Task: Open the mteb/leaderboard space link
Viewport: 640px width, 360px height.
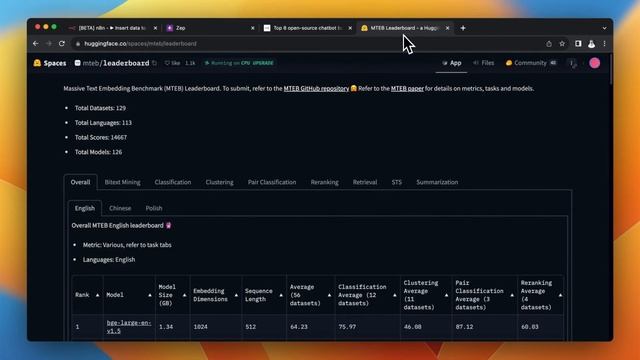Action: tap(116, 63)
